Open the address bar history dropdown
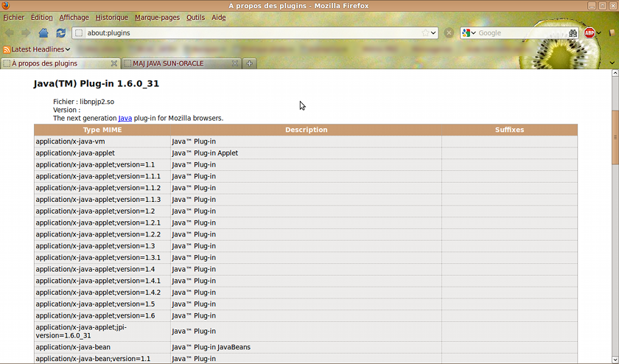The height and width of the screenshot is (364, 619). (433, 33)
